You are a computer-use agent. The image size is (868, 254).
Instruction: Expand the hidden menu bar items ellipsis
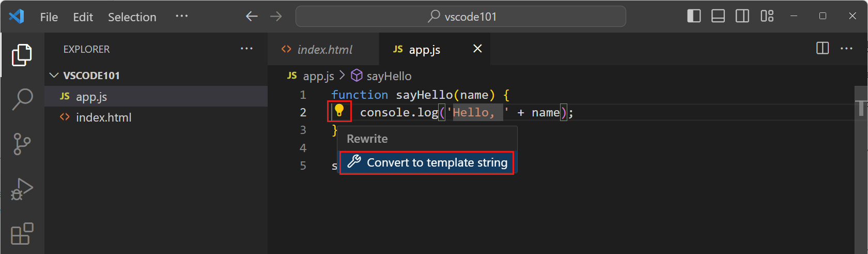tap(181, 17)
